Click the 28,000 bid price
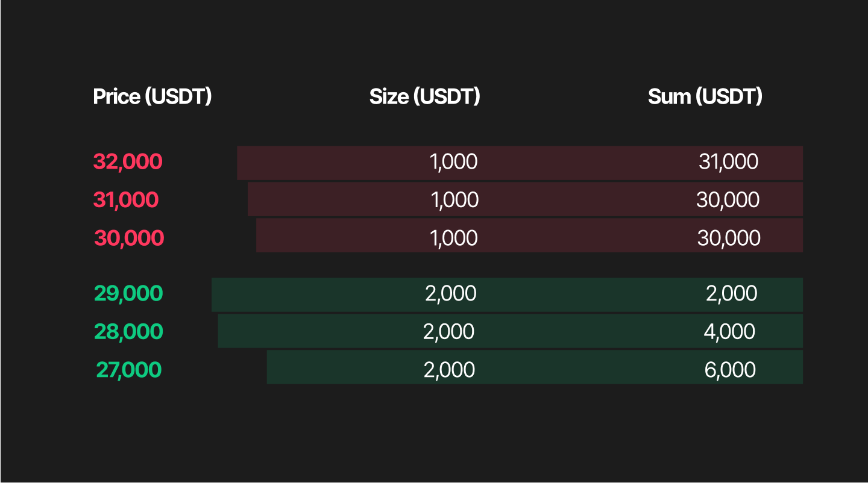 tap(128, 332)
